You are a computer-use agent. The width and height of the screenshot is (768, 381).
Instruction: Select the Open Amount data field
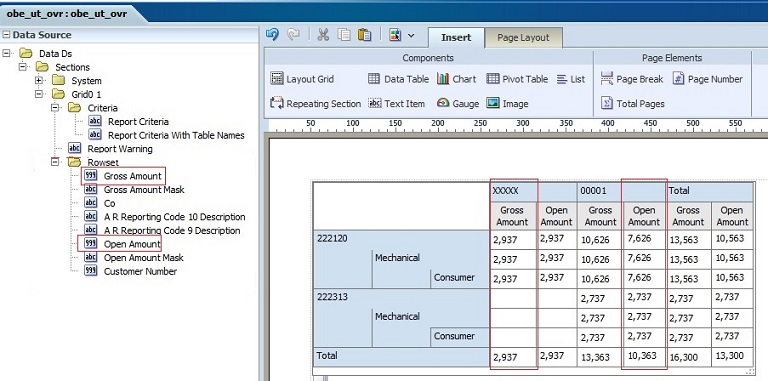click(x=122, y=244)
